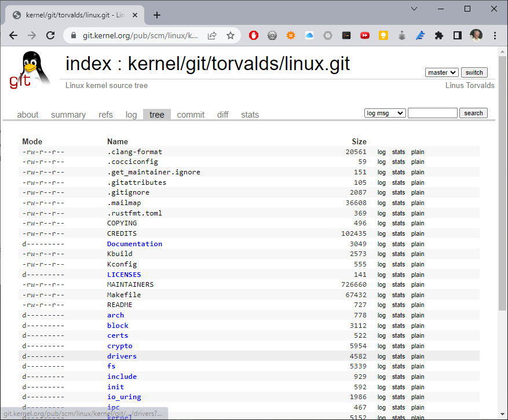Open the yellow lightbulb extension
Image resolution: width=508 pixels, height=420 pixels.
tap(383, 35)
